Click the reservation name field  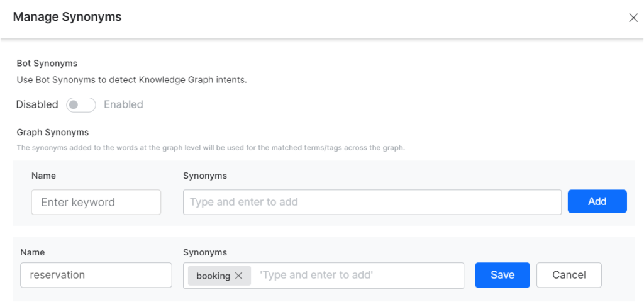point(96,275)
